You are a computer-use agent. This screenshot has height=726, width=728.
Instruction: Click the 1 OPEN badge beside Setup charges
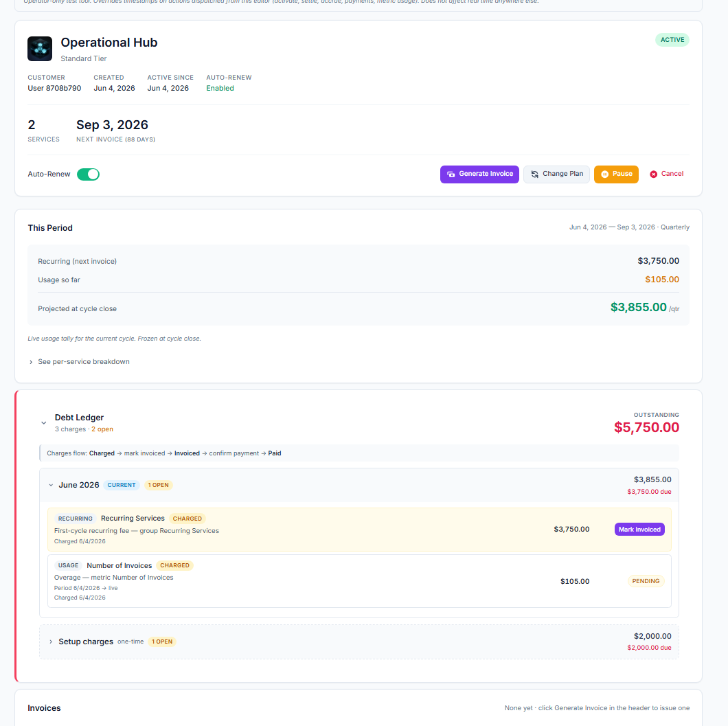[162, 642]
